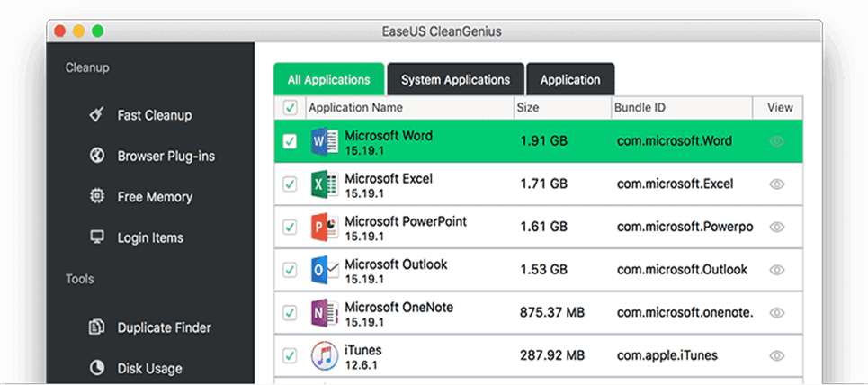View Microsoft Word with its eye icon
This screenshot has height=385, width=868.
coord(777,141)
